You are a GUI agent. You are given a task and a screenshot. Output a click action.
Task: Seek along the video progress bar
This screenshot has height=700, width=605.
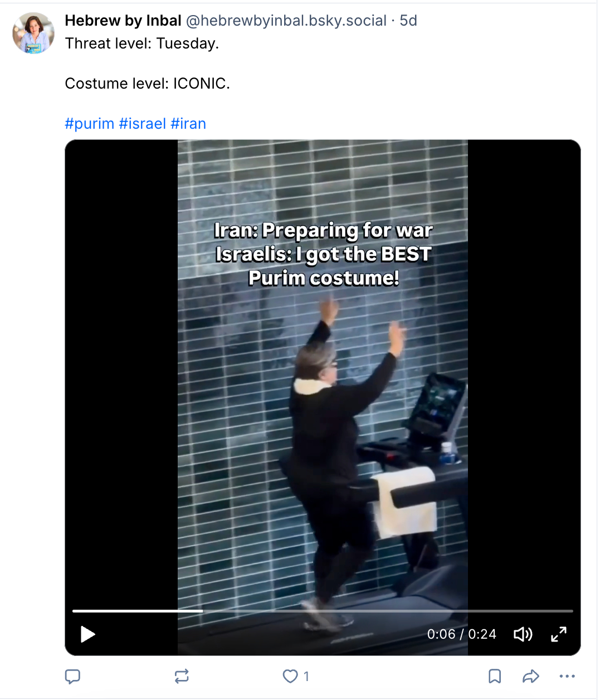click(323, 611)
